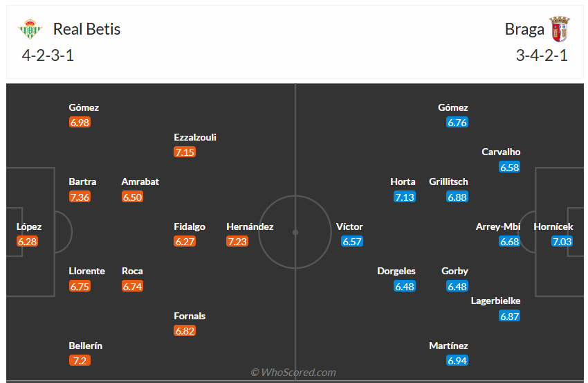Click Martínez's 6.94 rating badge
This screenshot has height=383, width=588.
(457, 361)
